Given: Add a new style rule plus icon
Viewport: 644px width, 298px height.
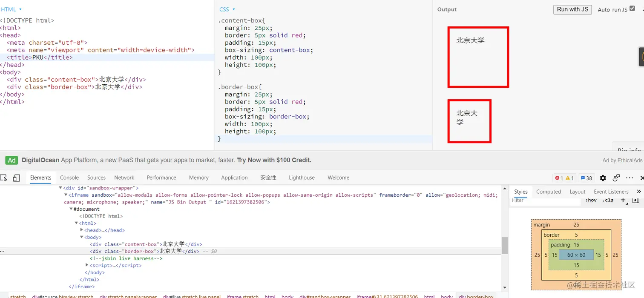Looking at the screenshot, I should point(623,200).
